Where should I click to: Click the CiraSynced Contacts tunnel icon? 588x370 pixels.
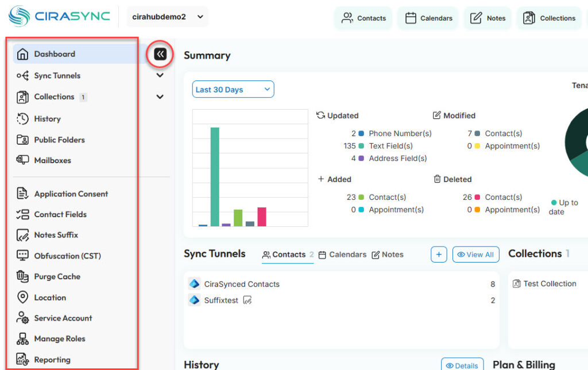[194, 284]
